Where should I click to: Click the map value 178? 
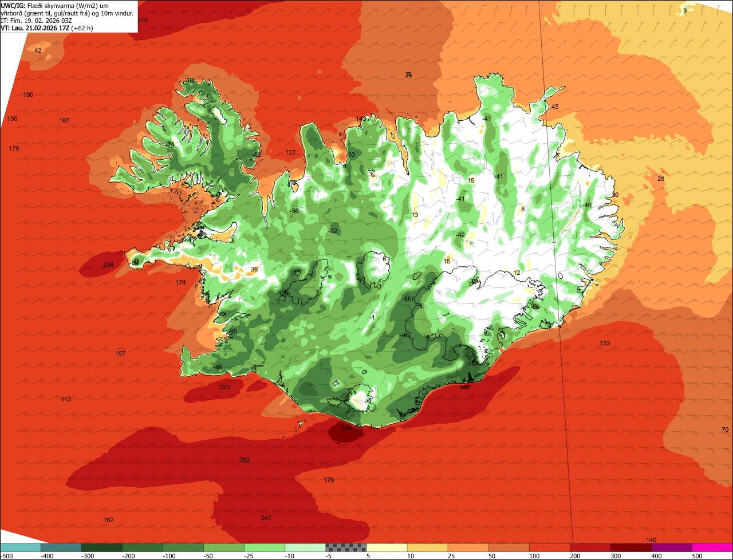tap(329, 480)
